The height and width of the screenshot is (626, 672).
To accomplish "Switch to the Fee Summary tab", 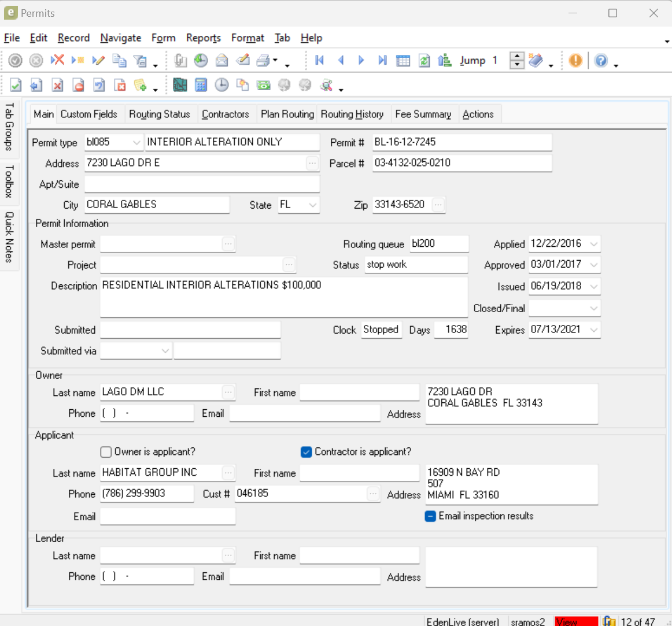I will coord(423,114).
